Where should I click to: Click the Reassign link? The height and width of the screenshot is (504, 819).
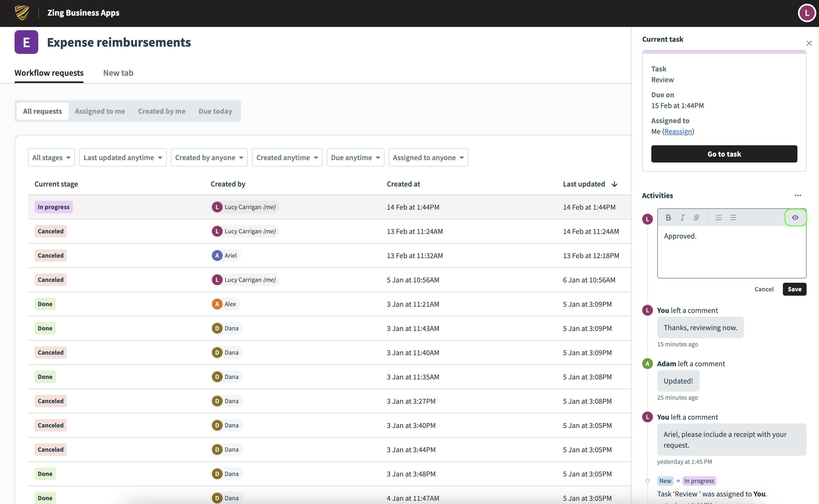[x=678, y=132]
